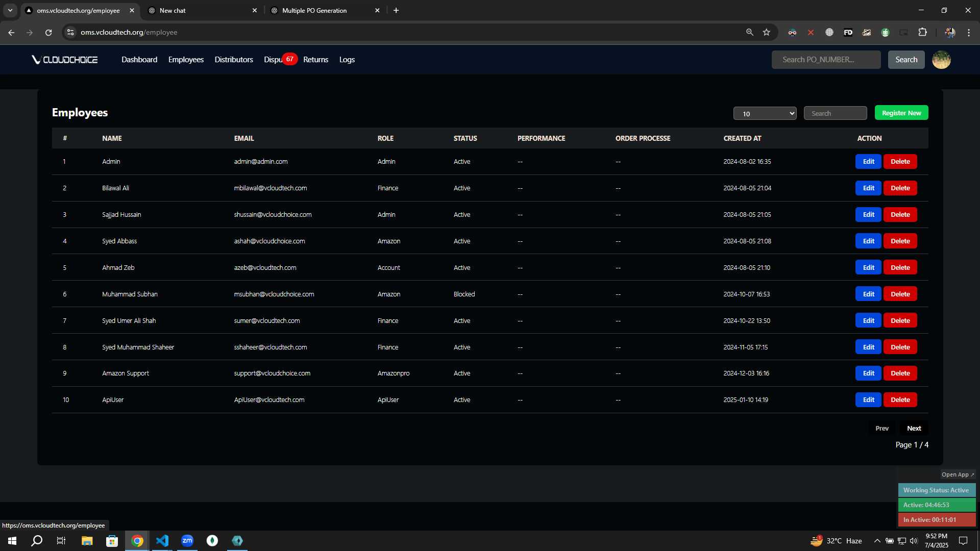Launch Visual Studio Code from taskbar
This screenshot has height=551, width=980.
pos(162,541)
